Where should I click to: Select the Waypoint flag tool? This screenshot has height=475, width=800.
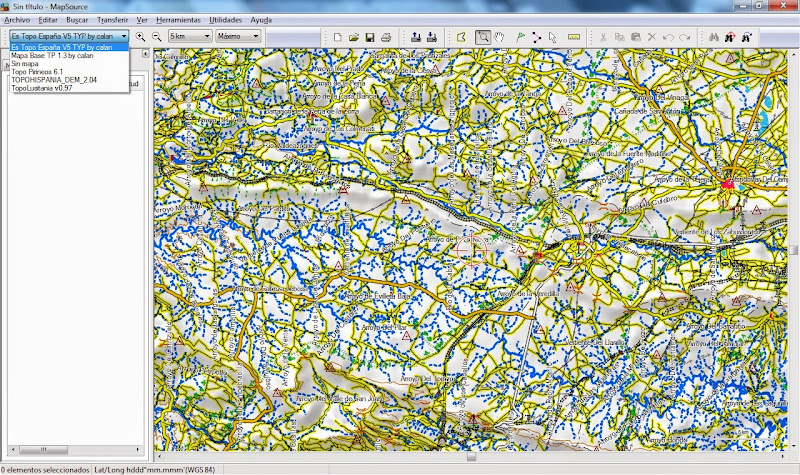tap(520, 37)
